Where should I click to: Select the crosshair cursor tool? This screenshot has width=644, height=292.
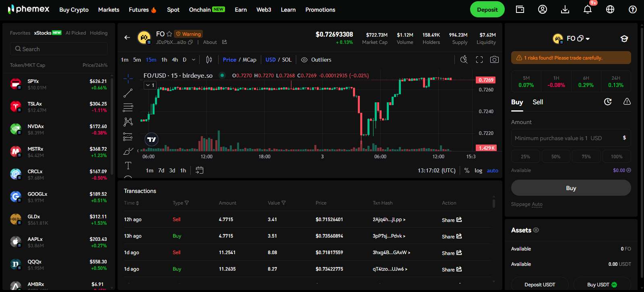point(128,79)
